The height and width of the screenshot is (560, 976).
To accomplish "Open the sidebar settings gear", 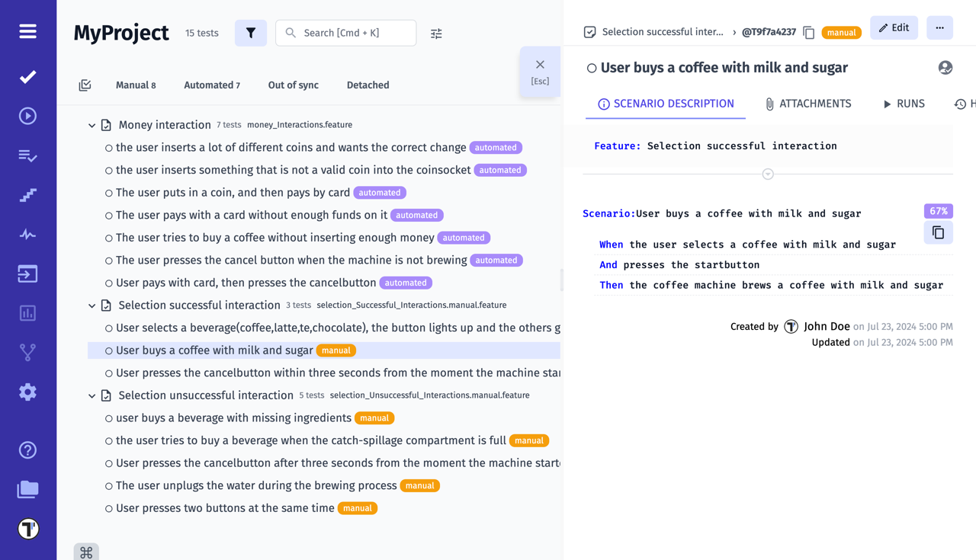I will [27, 392].
